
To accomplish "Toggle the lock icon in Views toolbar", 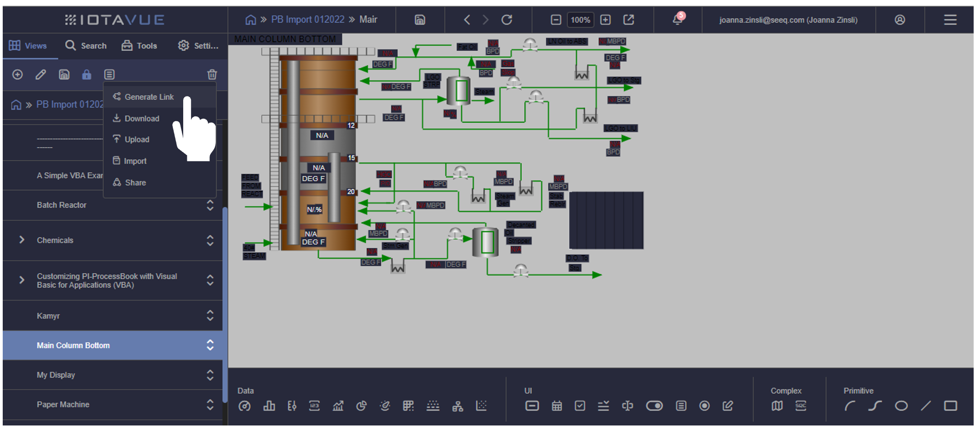I will click(87, 74).
